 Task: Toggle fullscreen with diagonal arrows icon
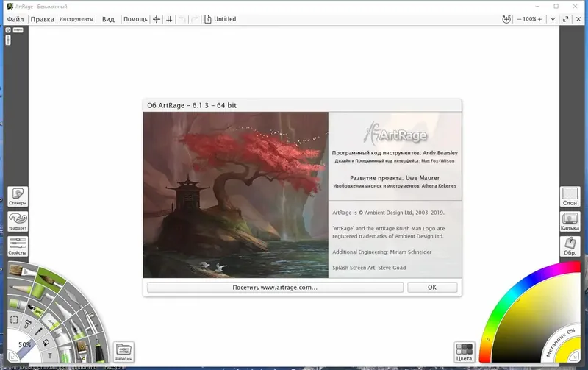click(565, 19)
